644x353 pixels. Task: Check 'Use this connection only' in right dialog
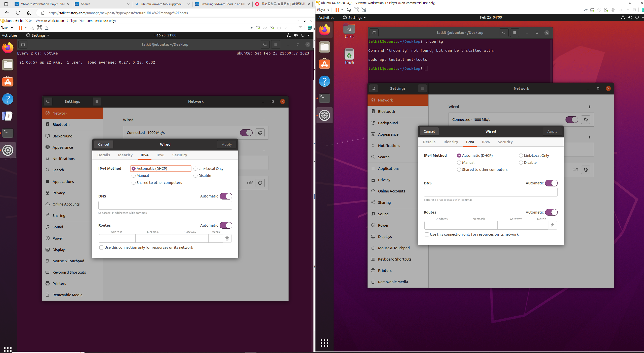[x=427, y=234]
